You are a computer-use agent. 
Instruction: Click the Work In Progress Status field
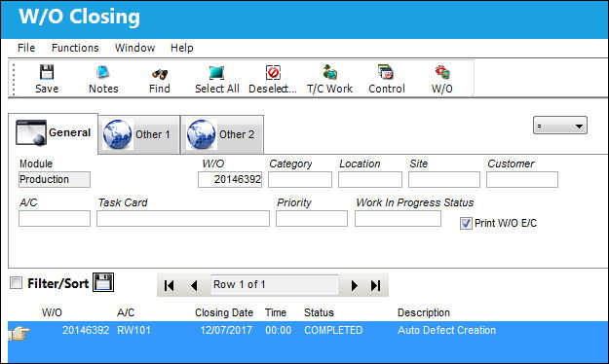pos(398,218)
